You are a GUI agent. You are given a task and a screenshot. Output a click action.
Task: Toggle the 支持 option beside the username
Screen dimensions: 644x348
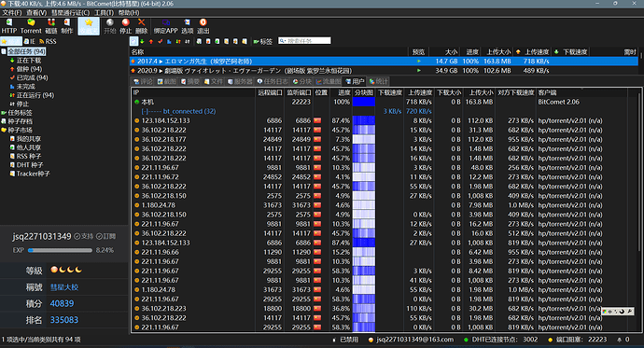tap(84, 236)
